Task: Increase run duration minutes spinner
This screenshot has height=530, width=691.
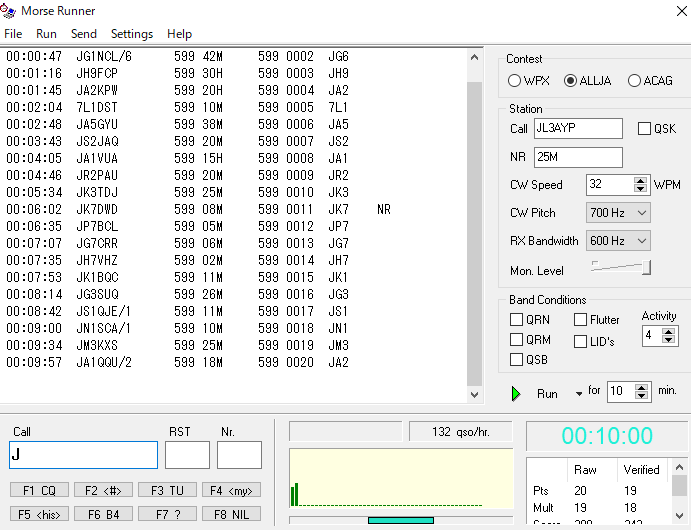Action: [x=642, y=387]
